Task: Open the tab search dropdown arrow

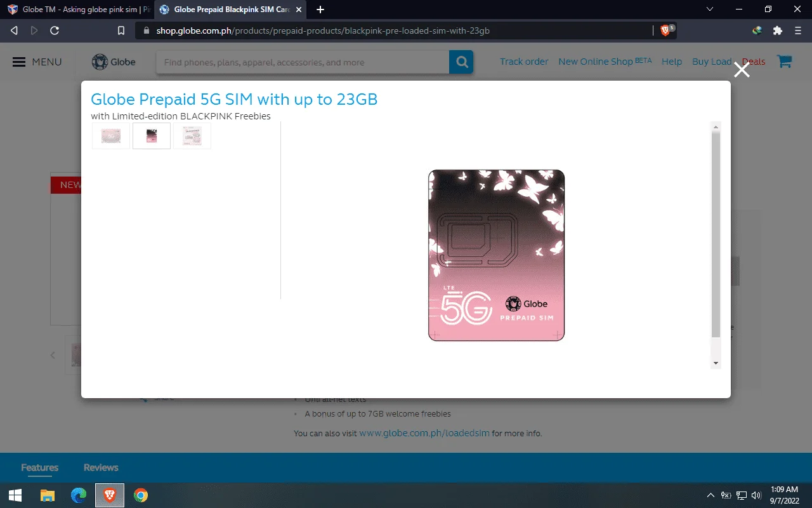Action: [x=709, y=10]
